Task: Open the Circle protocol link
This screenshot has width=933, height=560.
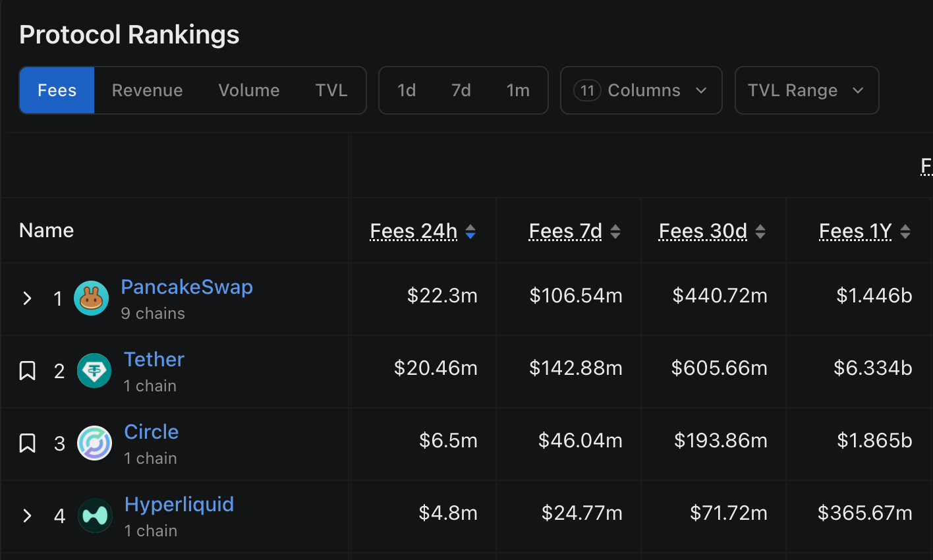Action: click(152, 432)
